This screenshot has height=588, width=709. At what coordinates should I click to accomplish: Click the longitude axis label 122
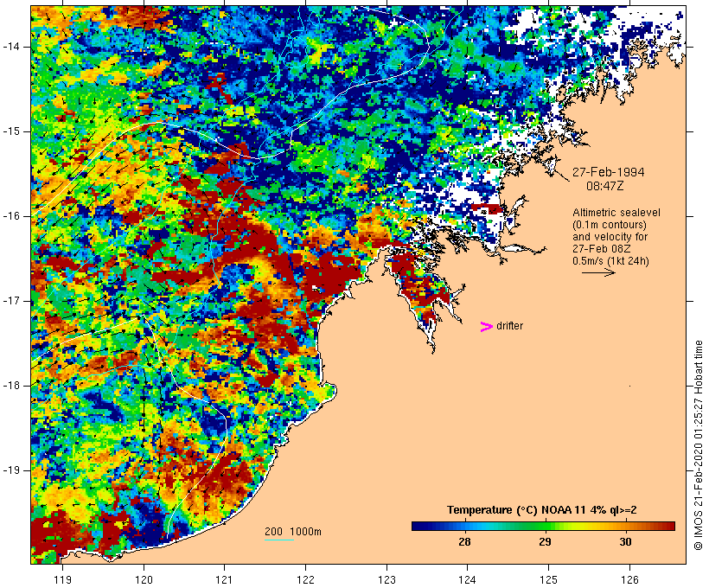coord(306,580)
